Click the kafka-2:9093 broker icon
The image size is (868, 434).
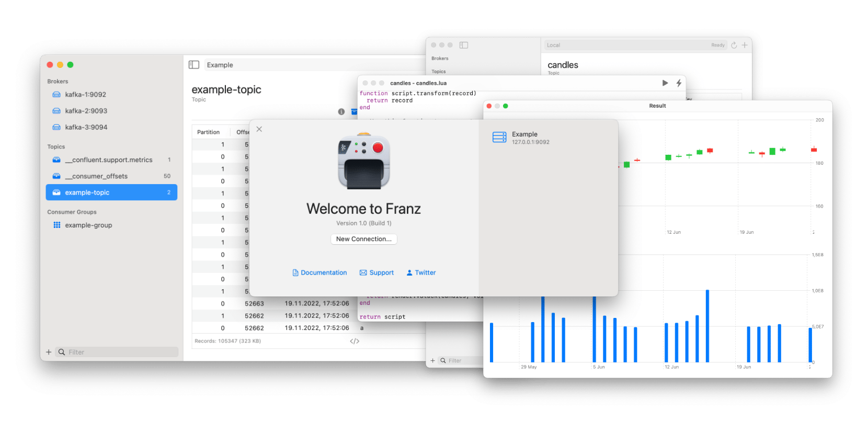pos(56,111)
